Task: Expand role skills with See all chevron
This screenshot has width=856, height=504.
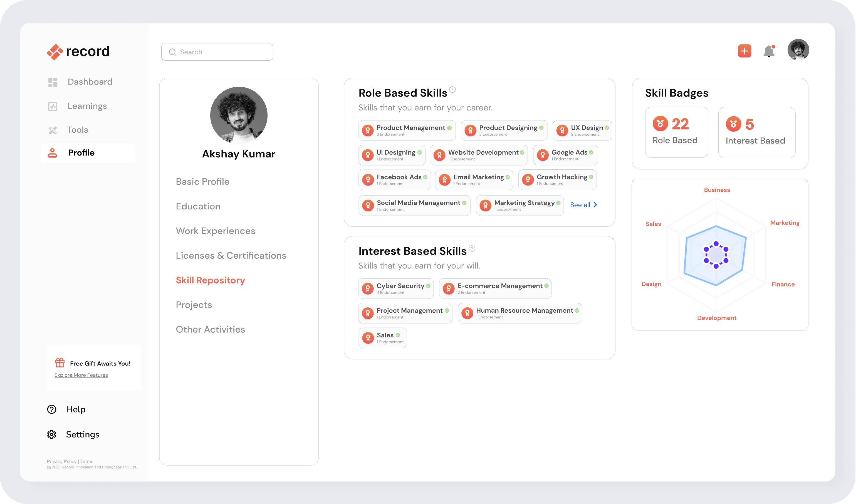Action: [595, 204]
